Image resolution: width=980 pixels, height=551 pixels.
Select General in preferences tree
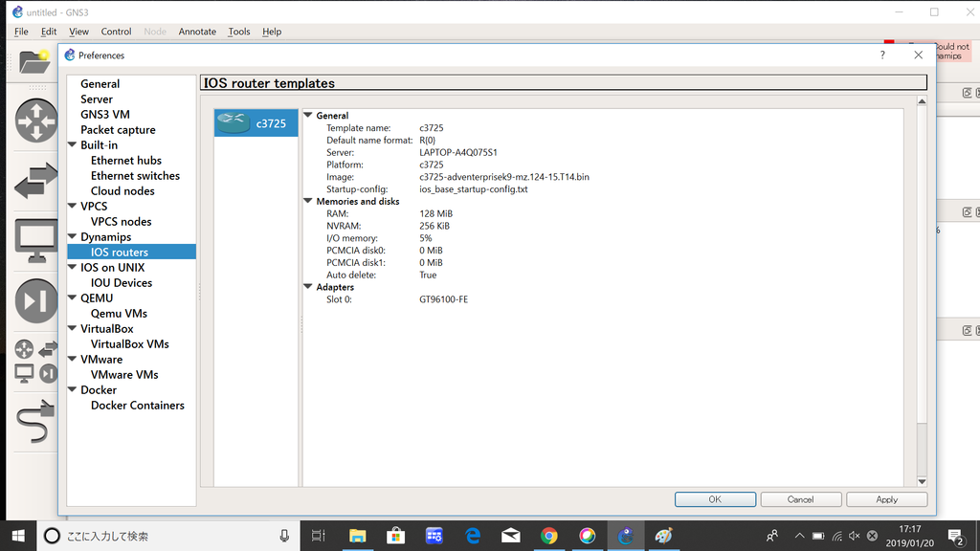[x=100, y=84]
